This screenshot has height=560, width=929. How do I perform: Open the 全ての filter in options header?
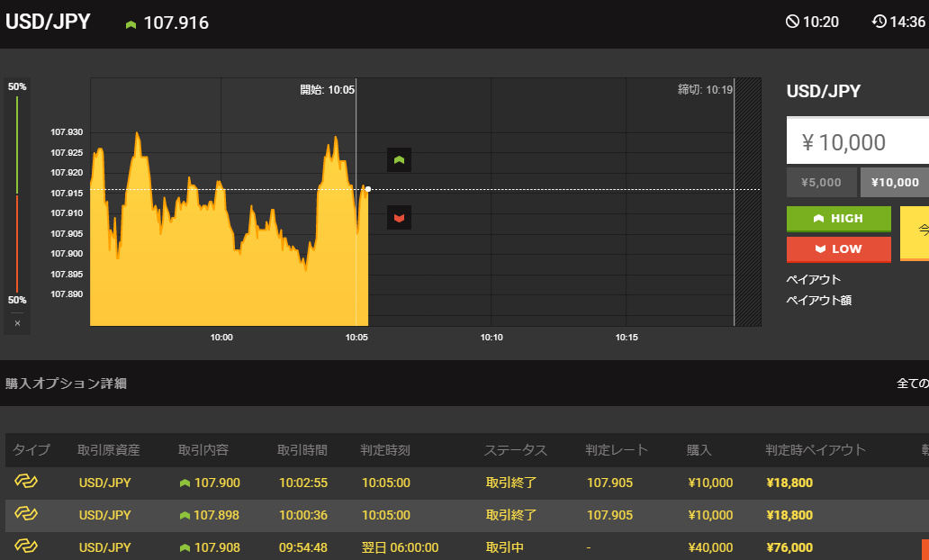pos(913,384)
